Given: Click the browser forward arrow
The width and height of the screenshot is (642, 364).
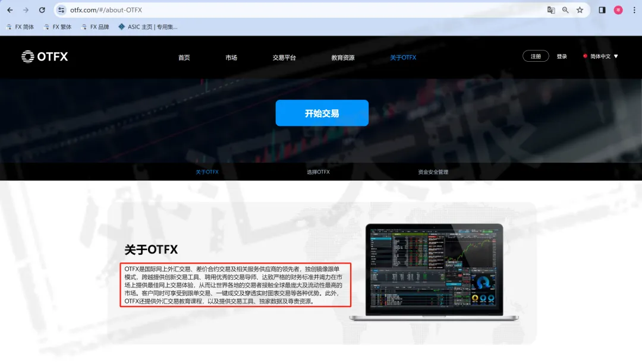Looking at the screenshot, I should pyautogui.click(x=26, y=10).
